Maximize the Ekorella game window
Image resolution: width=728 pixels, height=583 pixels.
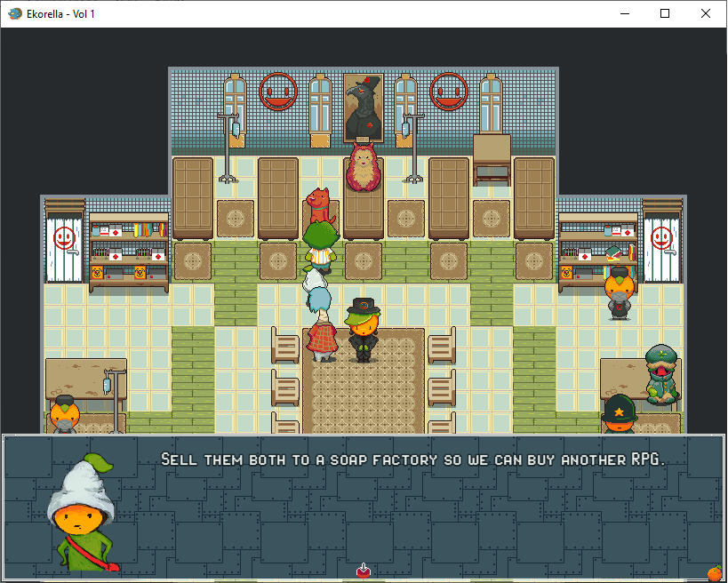[665, 13]
